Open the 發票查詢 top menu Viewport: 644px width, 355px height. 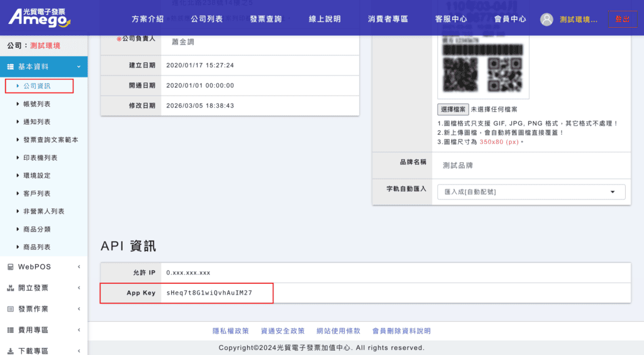pos(265,19)
